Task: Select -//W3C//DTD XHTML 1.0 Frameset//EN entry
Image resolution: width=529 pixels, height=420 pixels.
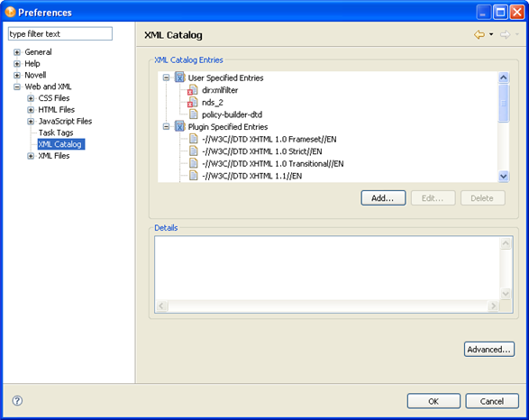Action: click(x=269, y=139)
